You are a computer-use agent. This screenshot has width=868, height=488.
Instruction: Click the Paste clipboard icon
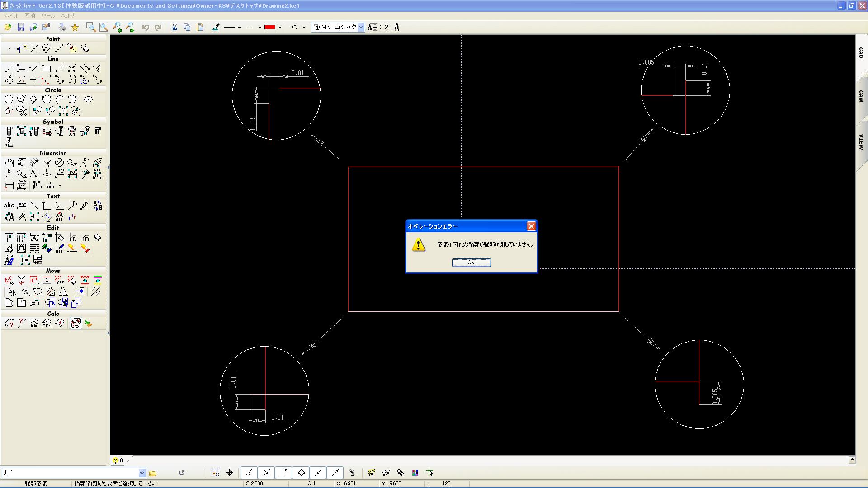point(200,28)
